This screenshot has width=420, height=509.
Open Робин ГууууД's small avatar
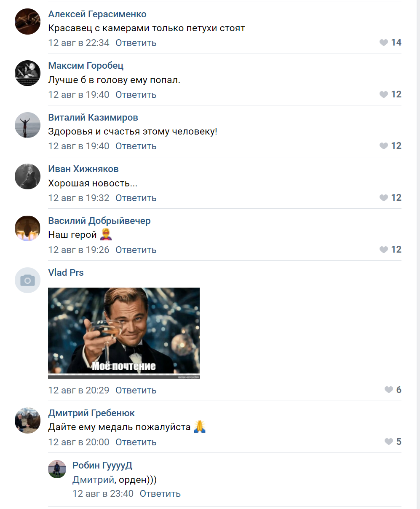[x=57, y=469]
